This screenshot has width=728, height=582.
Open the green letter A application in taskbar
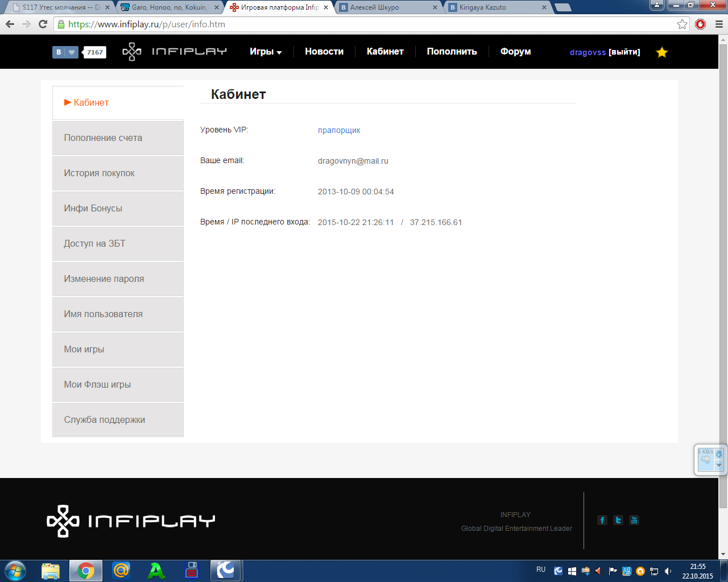[156, 571]
